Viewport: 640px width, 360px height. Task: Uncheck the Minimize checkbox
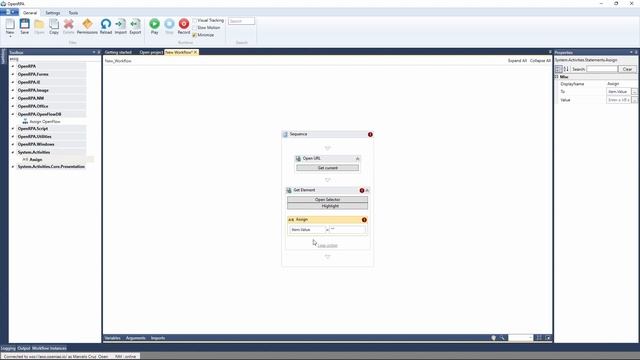tap(195, 35)
